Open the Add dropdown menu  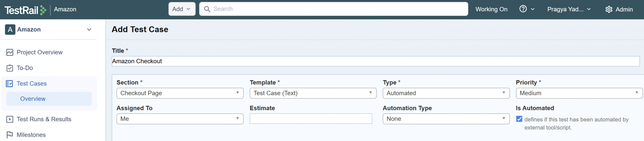182,9
